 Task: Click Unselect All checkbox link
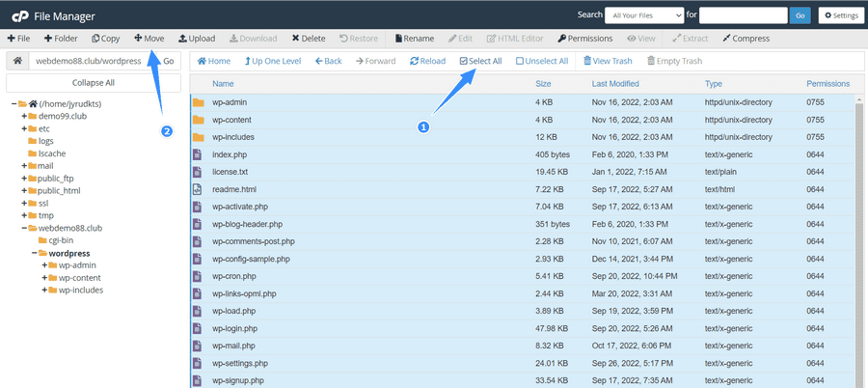542,61
